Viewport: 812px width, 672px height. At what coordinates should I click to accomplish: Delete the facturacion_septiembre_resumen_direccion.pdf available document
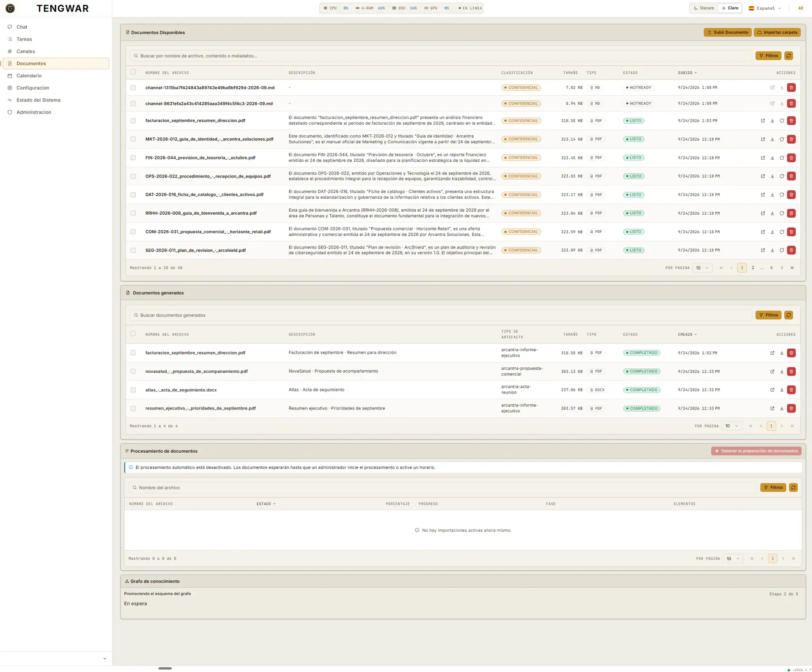(791, 120)
